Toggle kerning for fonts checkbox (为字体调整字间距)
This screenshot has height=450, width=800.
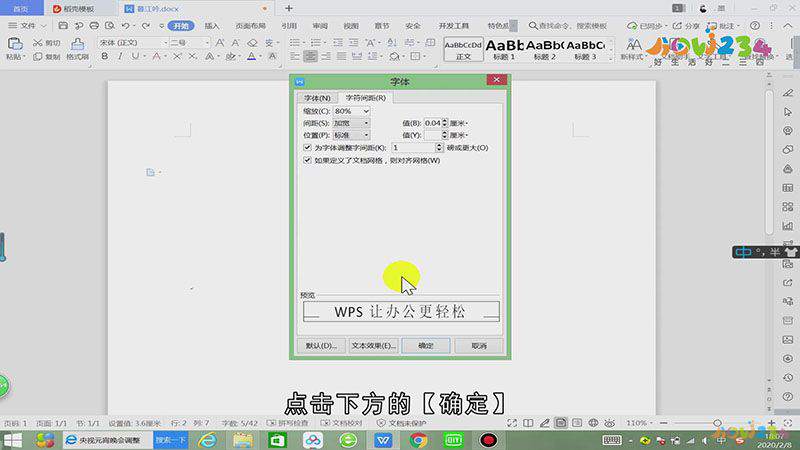307,147
